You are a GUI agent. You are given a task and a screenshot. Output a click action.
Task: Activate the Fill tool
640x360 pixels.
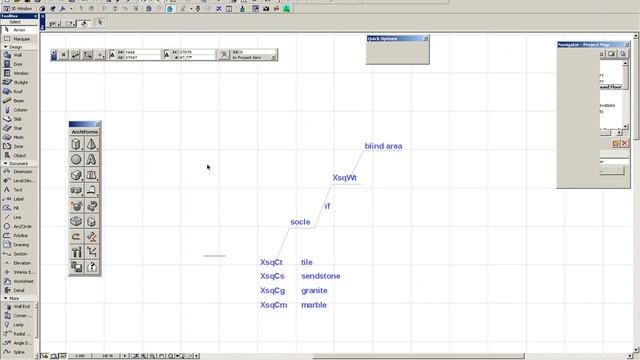click(18, 208)
